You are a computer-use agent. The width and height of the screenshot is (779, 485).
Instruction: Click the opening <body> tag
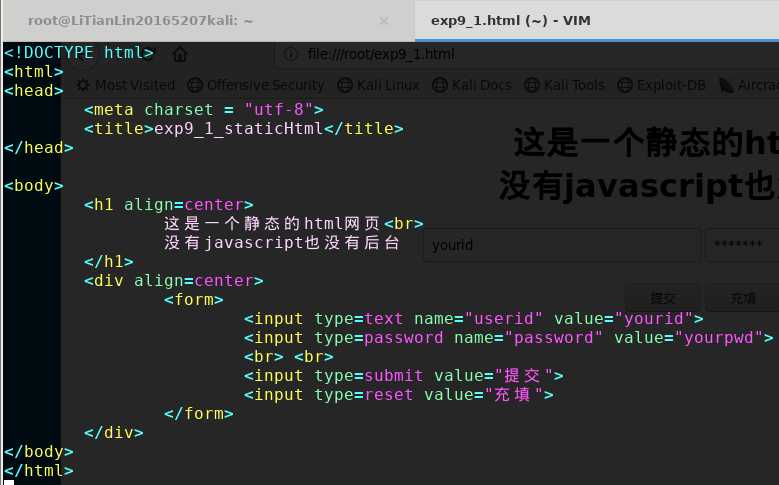[34, 186]
